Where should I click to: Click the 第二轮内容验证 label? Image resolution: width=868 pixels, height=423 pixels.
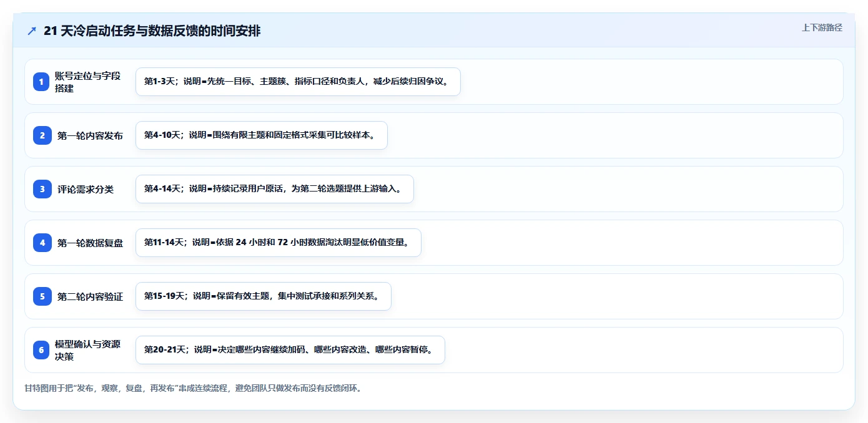pyautogui.click(x=90, y=296)
